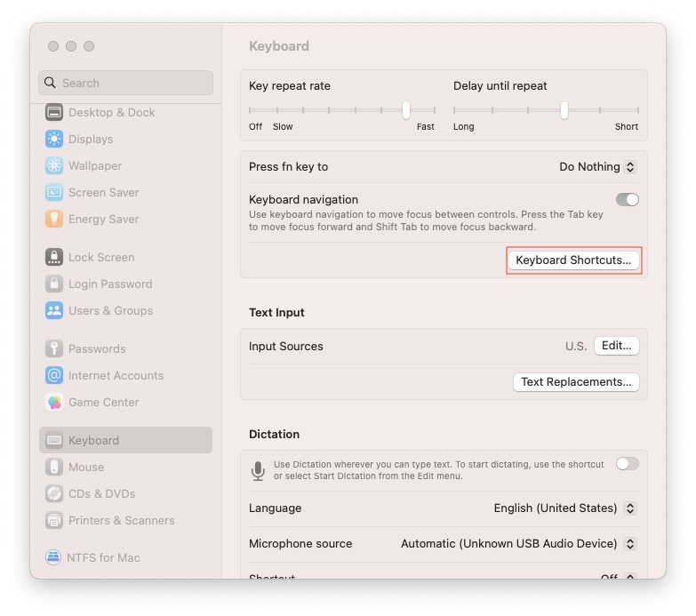Open the Press fn key to dropdown

[597, 167]
